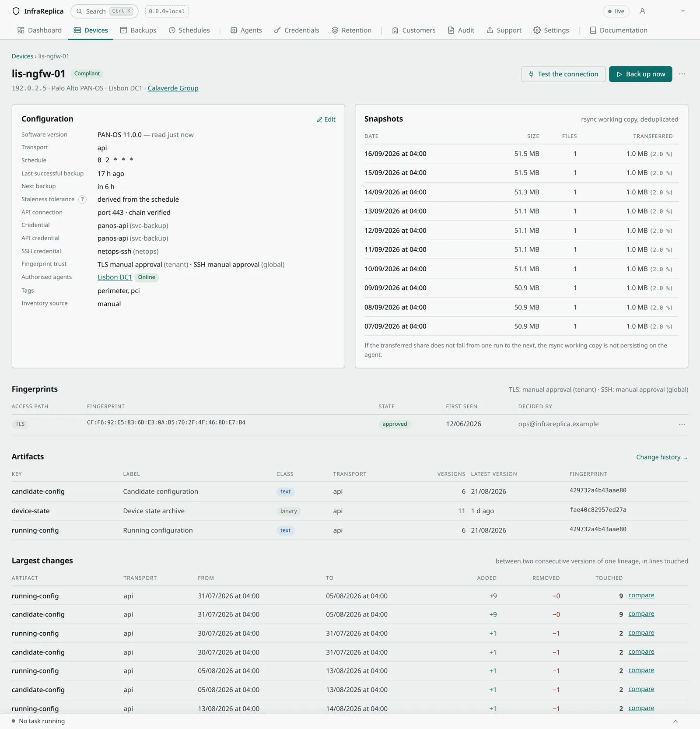Open the Support tab
Screen dimensions: 700x729
click(x=504, y=30)
